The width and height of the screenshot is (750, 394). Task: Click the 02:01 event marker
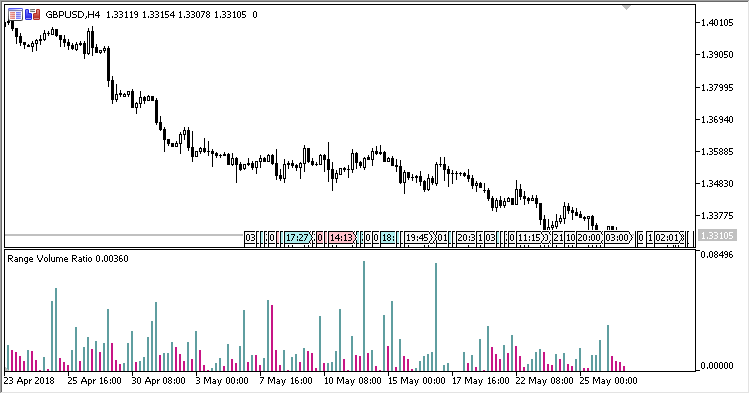coord(668,238)
